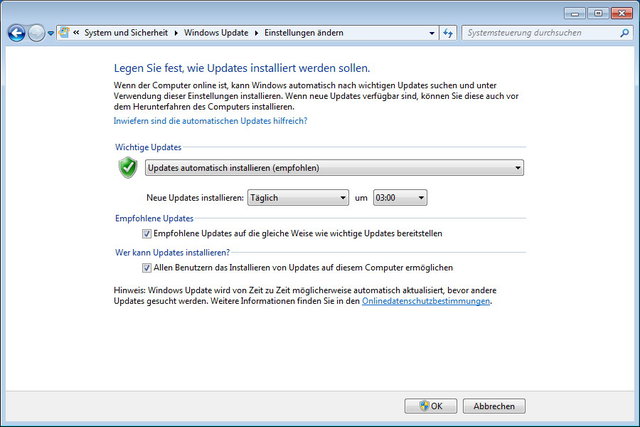
Task: Click the OK button
Action: (x=431, y=406)
